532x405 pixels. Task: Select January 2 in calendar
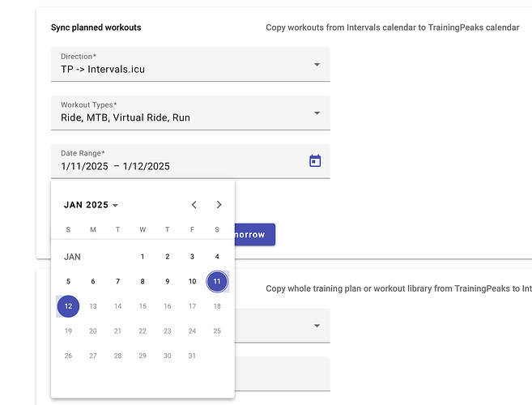[x=168, y=257]
